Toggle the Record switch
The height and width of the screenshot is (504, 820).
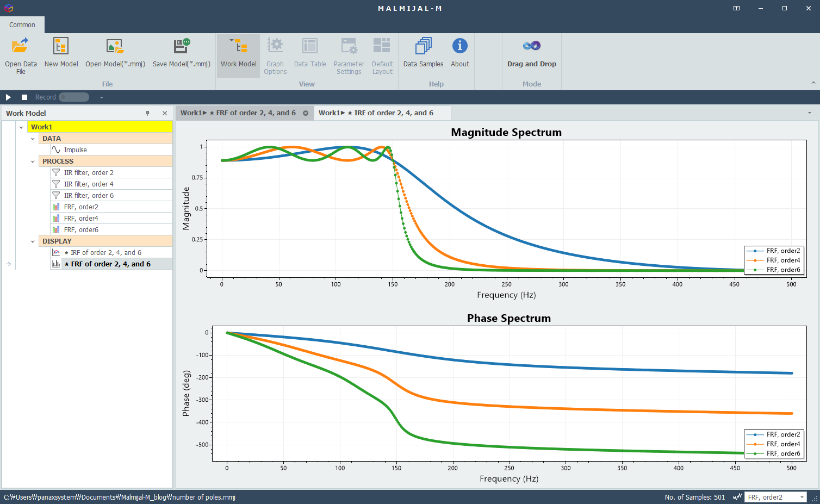click(x=74, y=97)
